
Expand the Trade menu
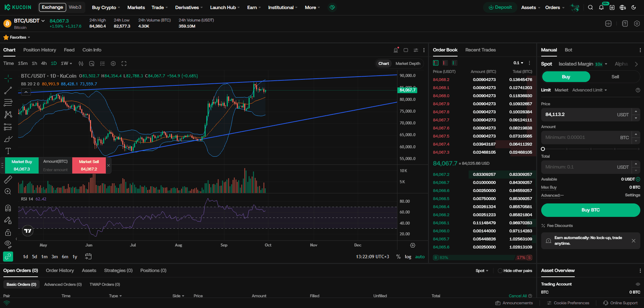pyautogui.click(x=160, y=7)
